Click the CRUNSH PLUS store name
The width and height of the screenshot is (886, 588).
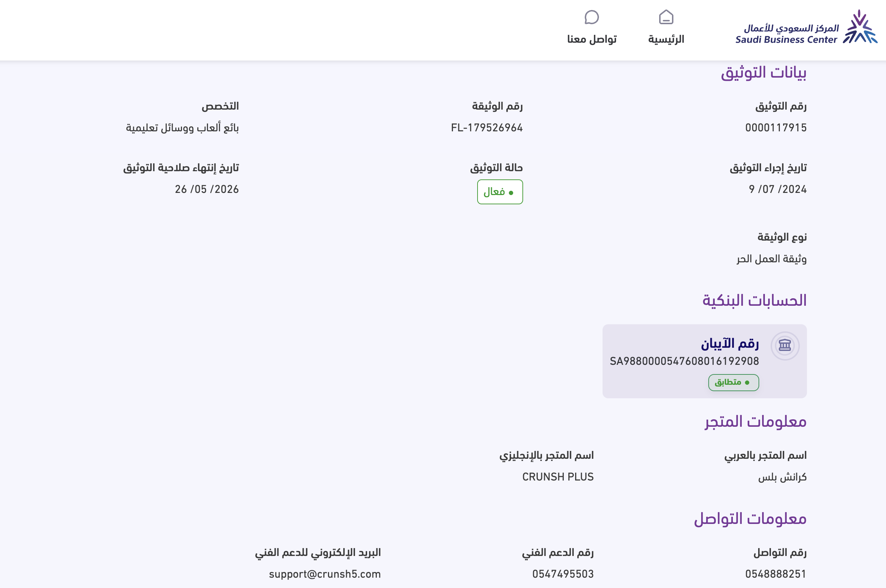click(558, 477)
